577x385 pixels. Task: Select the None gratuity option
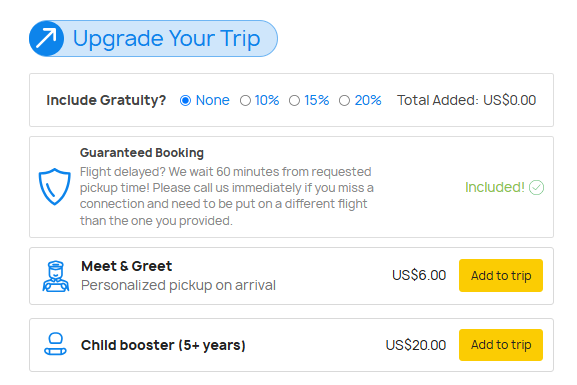click(x=185, y=100)
